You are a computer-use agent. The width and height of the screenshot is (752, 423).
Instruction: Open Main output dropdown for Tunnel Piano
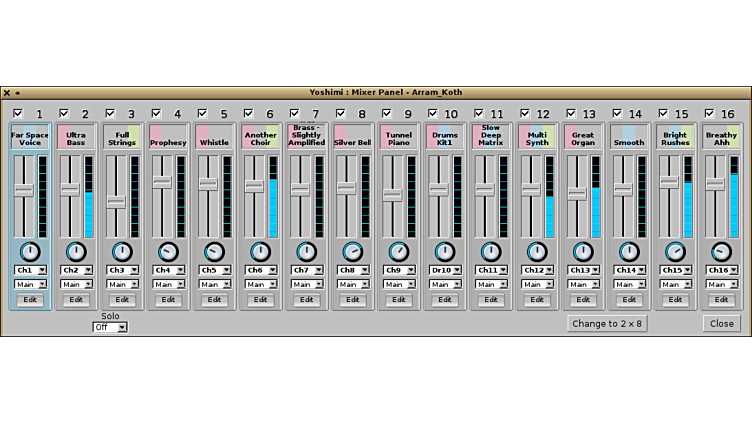399,284
